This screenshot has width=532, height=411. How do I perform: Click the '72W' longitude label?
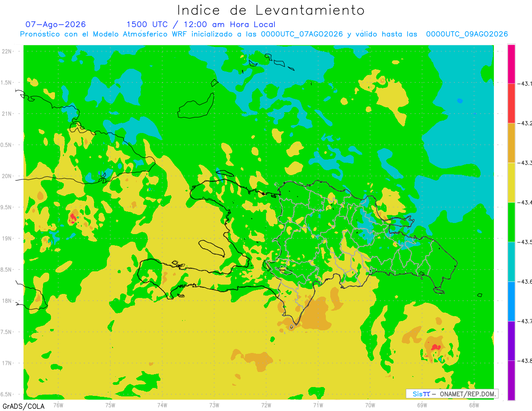[266, 405]
